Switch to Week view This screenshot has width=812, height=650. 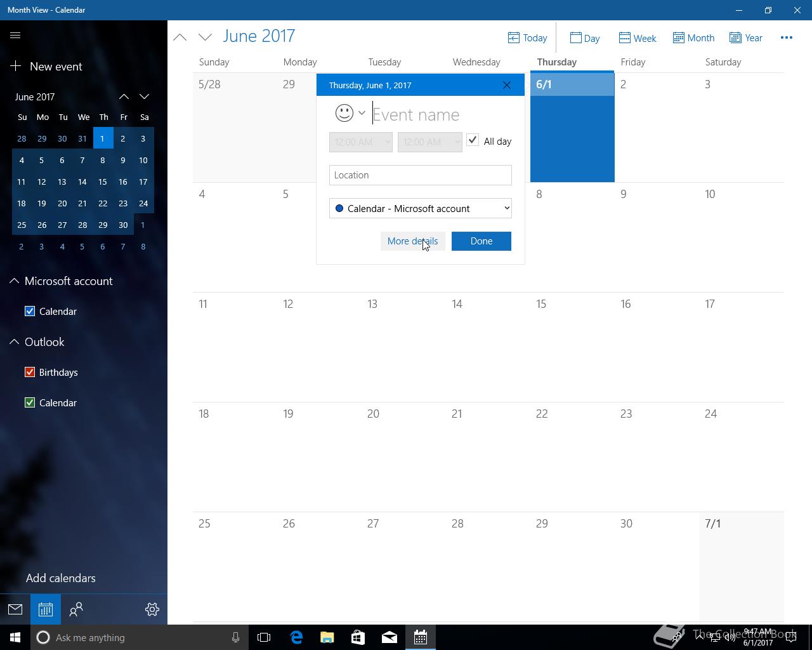point(638,38)
